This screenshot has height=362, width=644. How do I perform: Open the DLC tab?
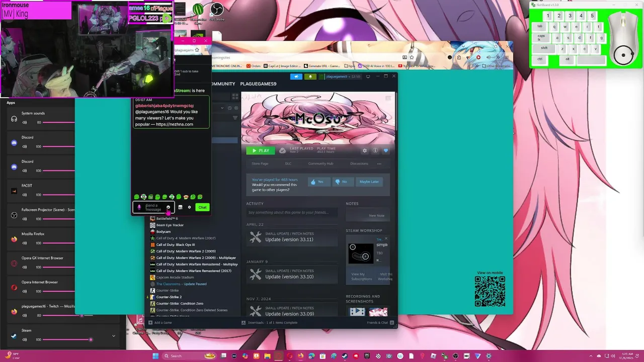coord(288,163)
